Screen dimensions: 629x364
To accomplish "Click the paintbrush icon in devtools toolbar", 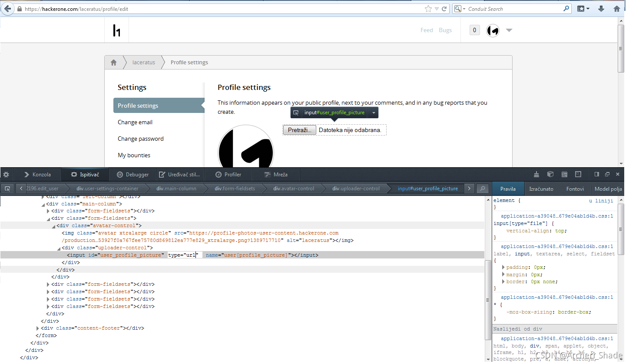I will pyautogui.click(x=537, y=174).
